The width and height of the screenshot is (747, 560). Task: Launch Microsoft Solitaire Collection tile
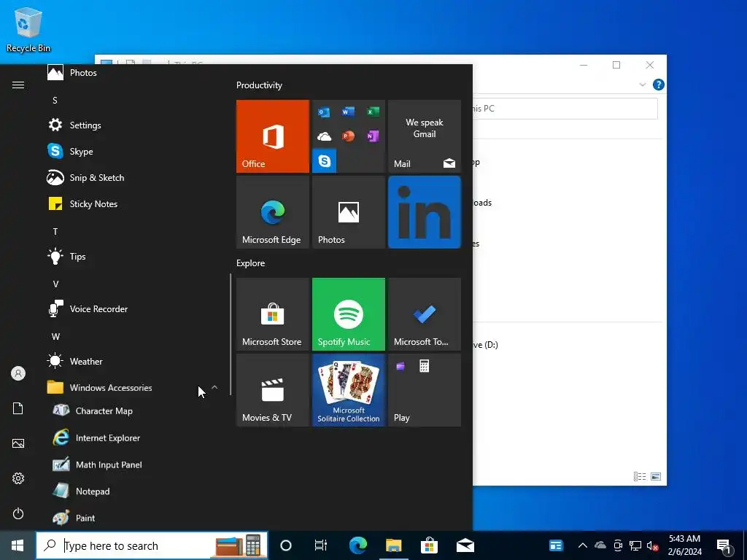click(x=349, y=390)
